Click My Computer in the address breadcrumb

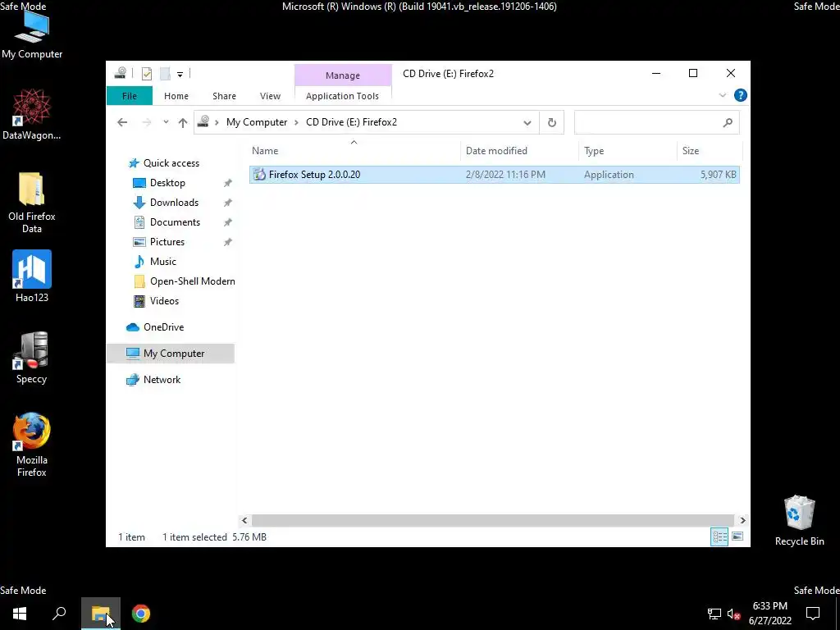click(x=257, y=122)
